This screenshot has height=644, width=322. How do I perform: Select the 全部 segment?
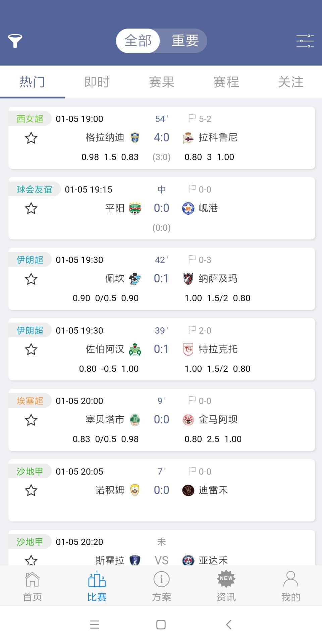pyautogui.click(x=138, y=41)
